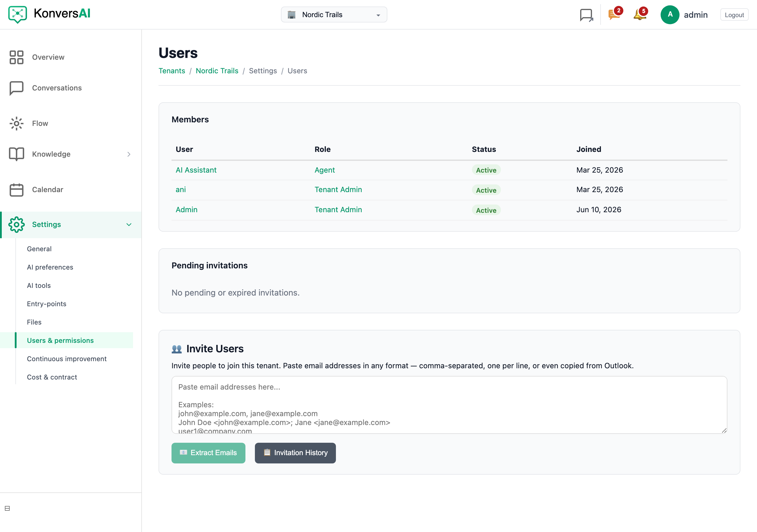This screenshot has height=532, width=757.
Task: Open AI preferences settings
Action: point(50,267)
